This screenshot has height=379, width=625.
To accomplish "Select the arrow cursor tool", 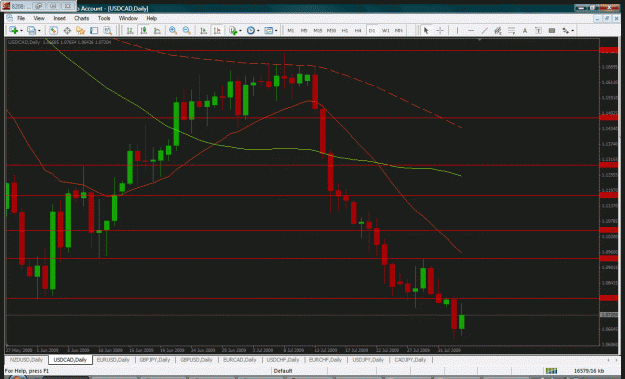I will (426, 30).
